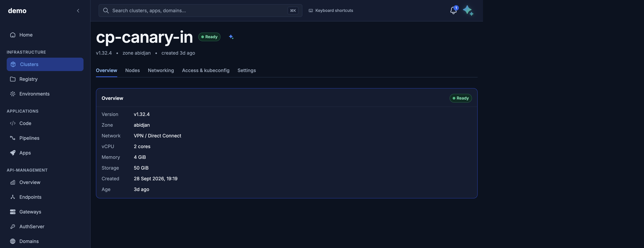Viewport: 644px width, 248px height.
Task: Click the Environments gear icon
Action: coord(13,94)
